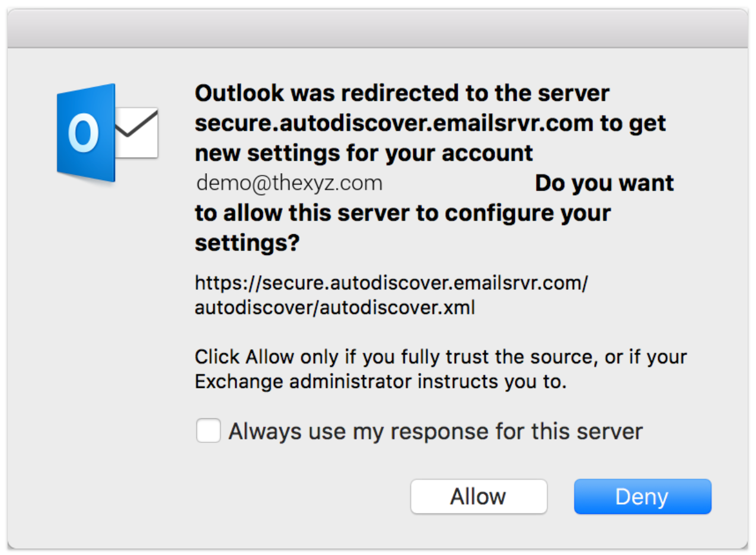Click the 'to allow this server to configure your' line
Image resolution: width=756 pixels, height=555 pixels.
pyautogui.click(x=403, y=213)
